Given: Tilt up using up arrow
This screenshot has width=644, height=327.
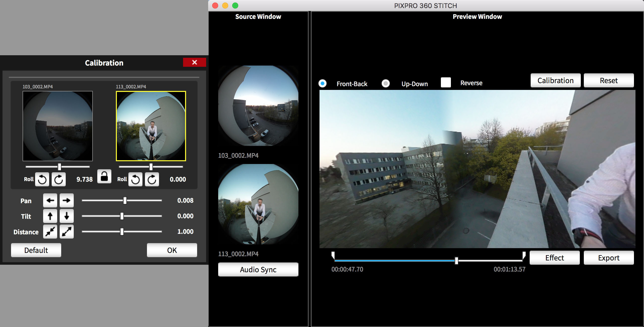Looking at the screenshot, I should [x=50, y=216].
